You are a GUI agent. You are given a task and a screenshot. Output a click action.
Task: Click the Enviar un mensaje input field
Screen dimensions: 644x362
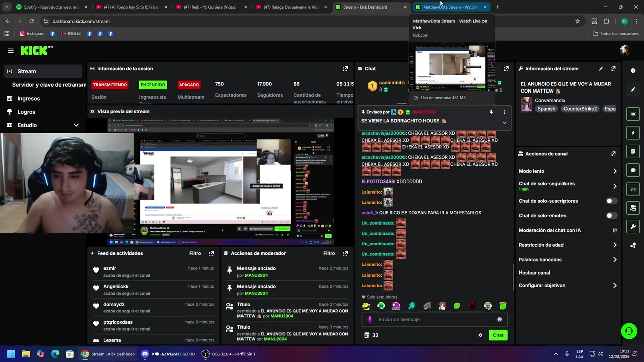[x=434, y=319]
